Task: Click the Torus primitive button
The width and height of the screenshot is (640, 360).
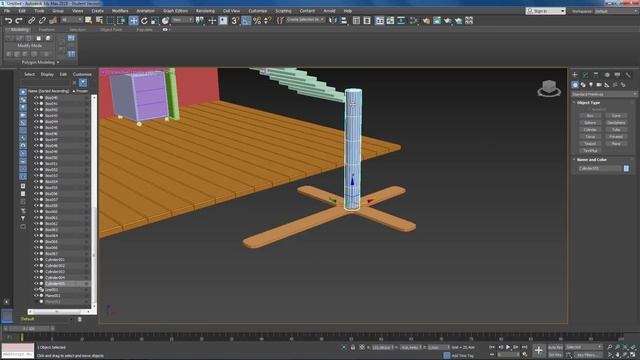Action: (x=590, y=137)
